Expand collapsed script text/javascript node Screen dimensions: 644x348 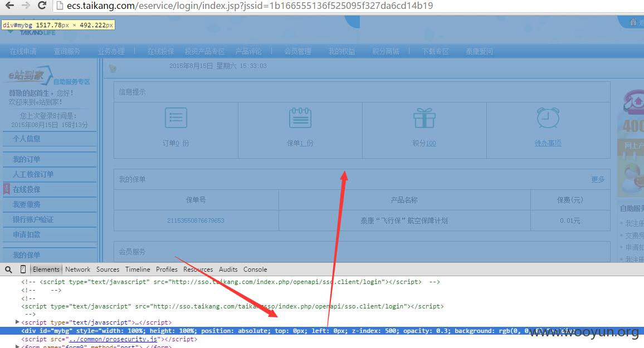(17, 322)
